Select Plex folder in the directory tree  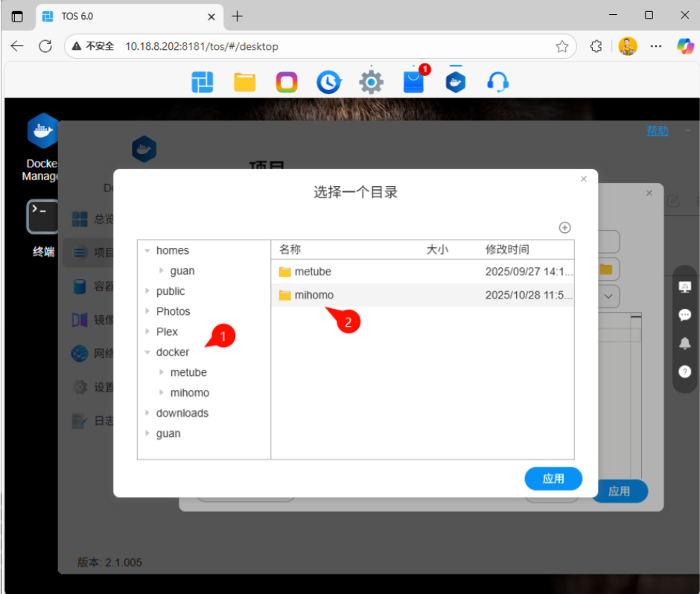167,331
